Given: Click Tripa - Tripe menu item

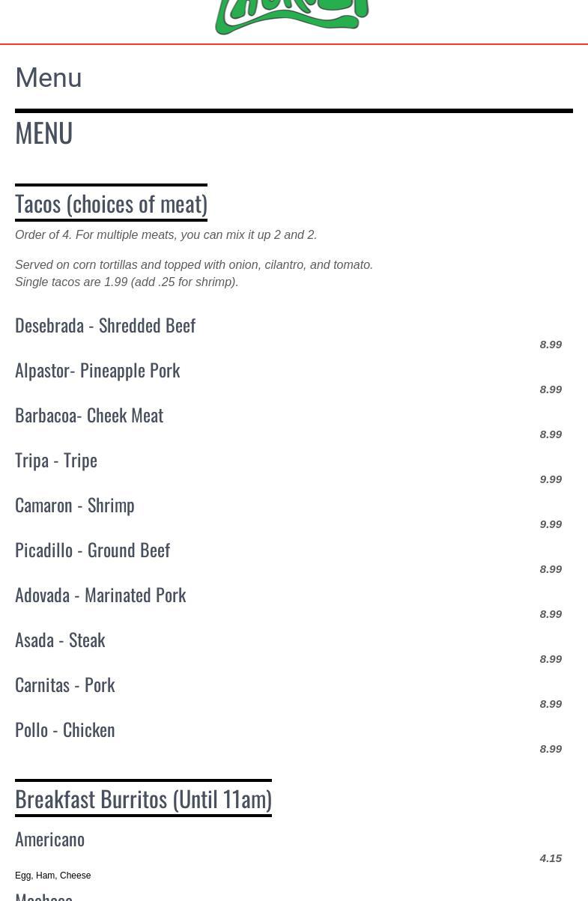Looking at the screenshot, I should click(56, 460).
